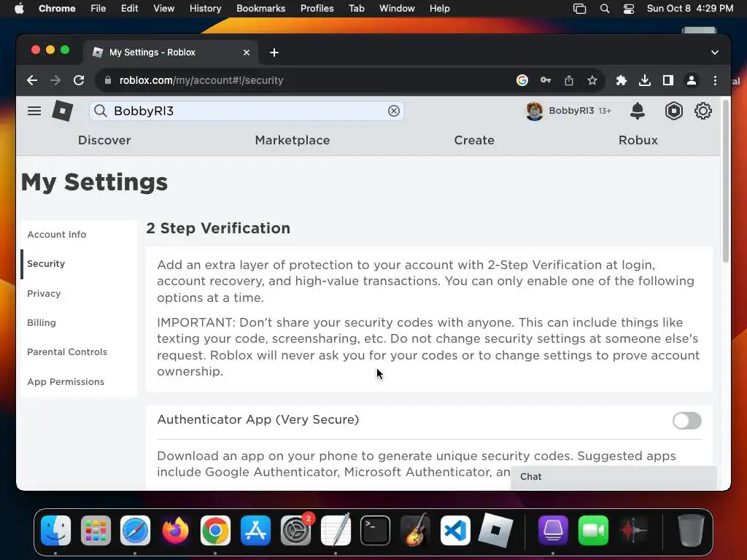The image size is (747, 560).
Task: Click the Chrome address bar URL
Action: [x=201, y=80]
